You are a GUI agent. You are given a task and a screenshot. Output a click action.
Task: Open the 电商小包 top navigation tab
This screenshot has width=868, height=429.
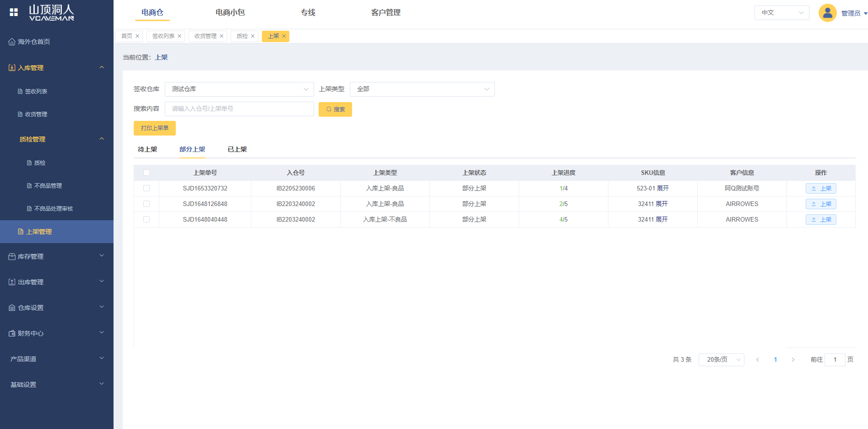click(x=230, y=13)
